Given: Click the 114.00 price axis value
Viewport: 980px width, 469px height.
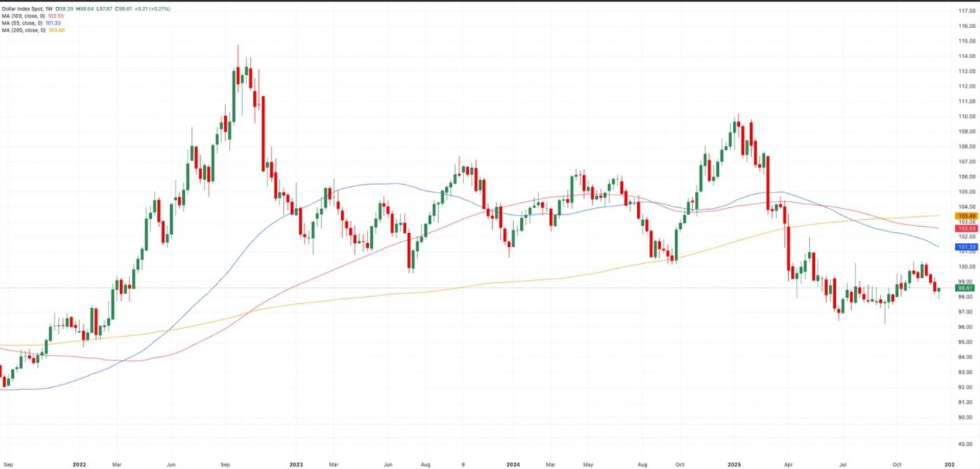Looking at the screenshot, I should [967, 56].
